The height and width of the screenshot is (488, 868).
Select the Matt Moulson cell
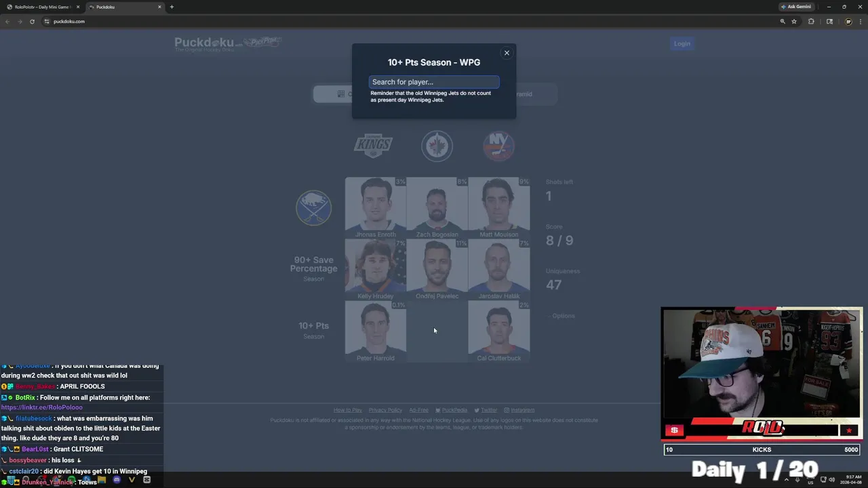click(499, 207)
